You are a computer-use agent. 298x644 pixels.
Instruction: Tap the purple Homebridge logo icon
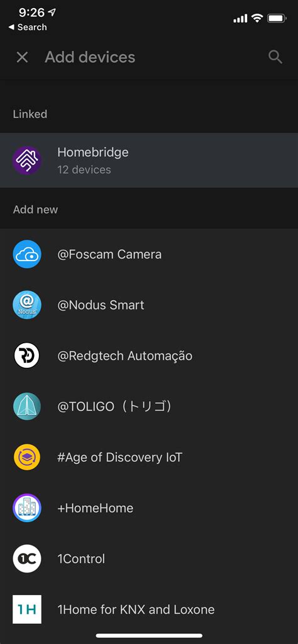pyautogui.click(x=27, y=161)
